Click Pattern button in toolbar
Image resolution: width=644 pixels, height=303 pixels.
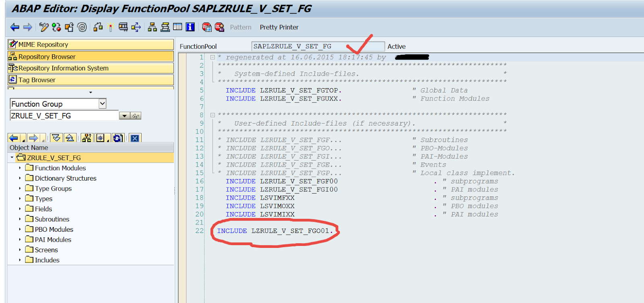[x=241, y=27]
